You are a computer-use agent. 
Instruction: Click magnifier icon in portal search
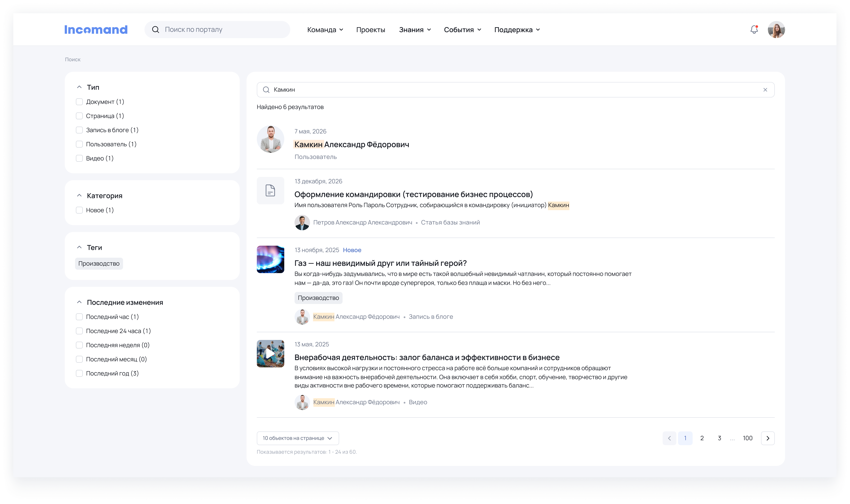click(156, 30)
